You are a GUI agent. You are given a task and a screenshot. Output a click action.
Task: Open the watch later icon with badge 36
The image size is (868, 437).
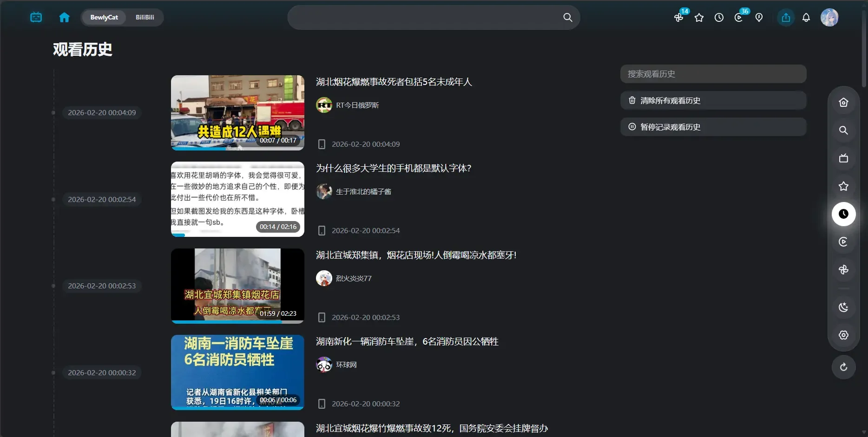pos(738,18)
